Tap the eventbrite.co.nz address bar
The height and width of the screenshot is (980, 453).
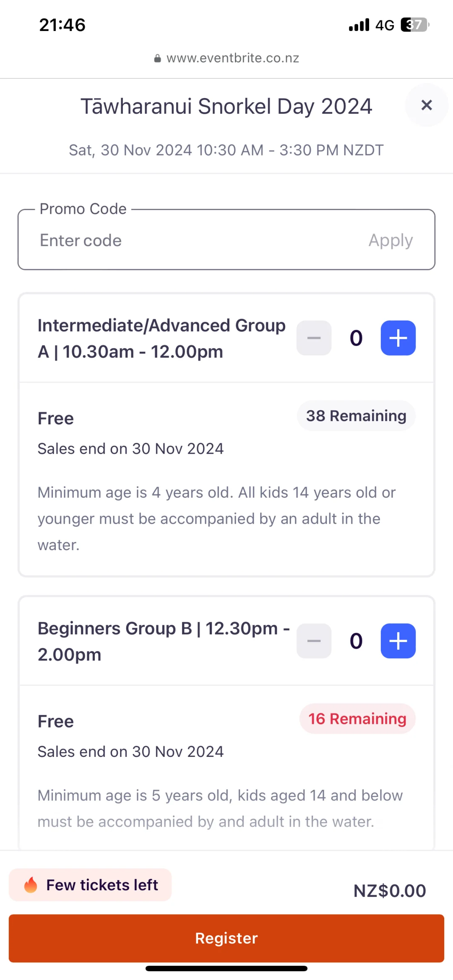click(232, 58)
